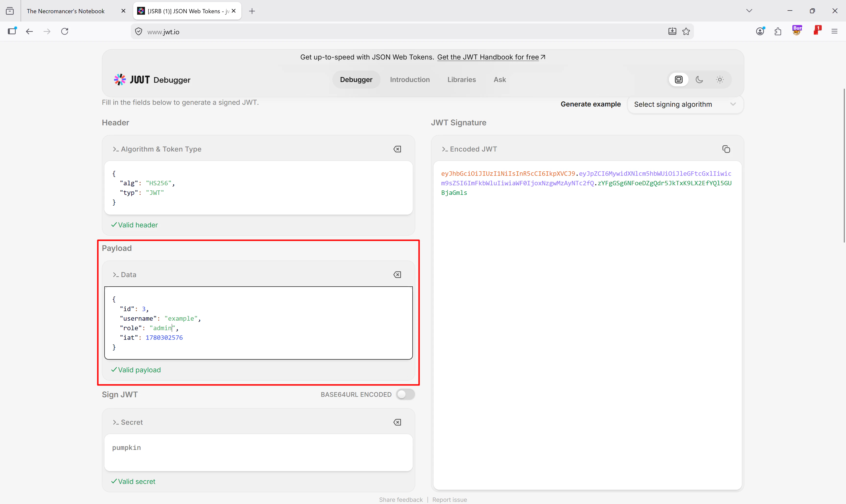Click the JWT Debugger logo
This screenshot has width=846, height=504.
tap(152, 80)
